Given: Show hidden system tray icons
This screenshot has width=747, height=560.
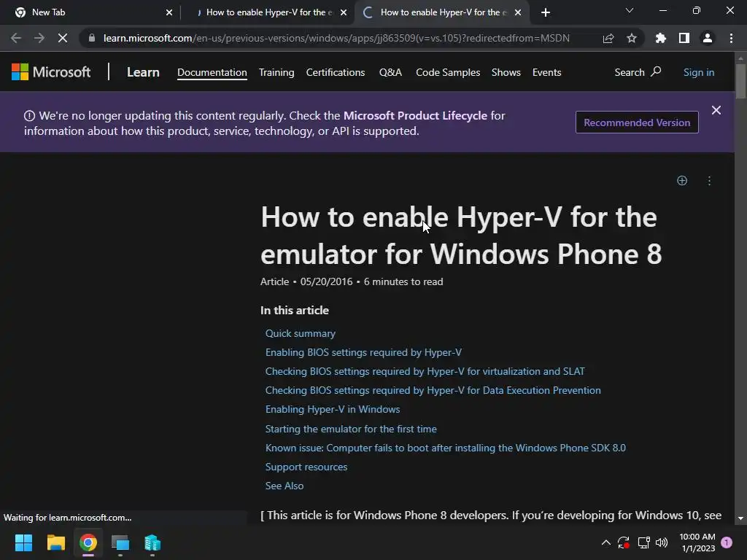Looking at the screenshot, I should point(606,542).
